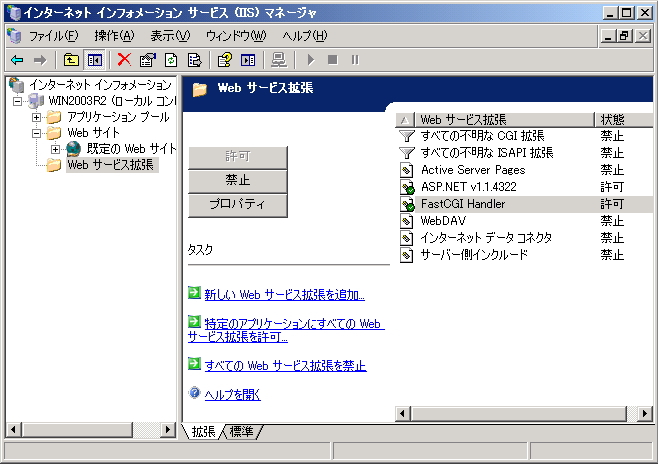The width and height of the screenshot is (658, 464).
Task: Sort by Web サービス拡張 column header
Action: pos(505,120)
